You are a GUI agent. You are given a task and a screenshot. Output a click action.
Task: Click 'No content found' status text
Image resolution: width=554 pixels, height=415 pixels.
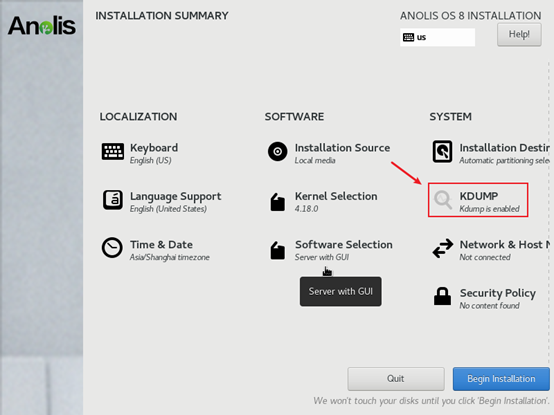489,306
